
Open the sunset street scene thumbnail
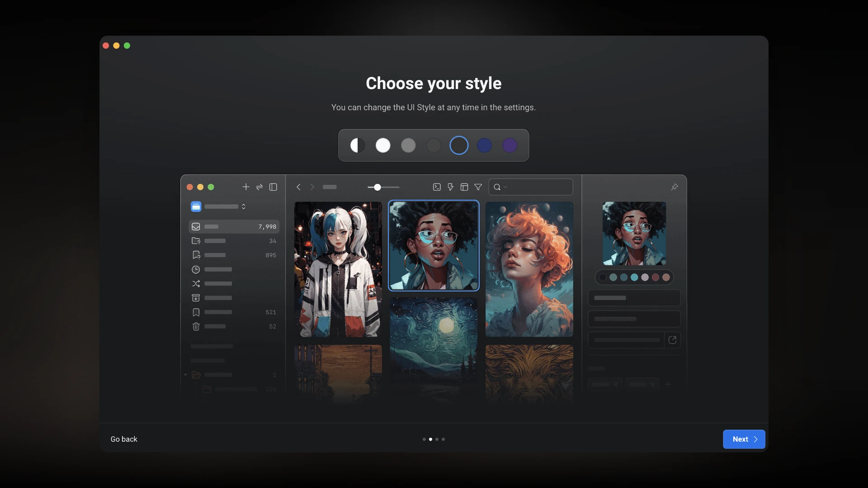click(x=338, y=374)
